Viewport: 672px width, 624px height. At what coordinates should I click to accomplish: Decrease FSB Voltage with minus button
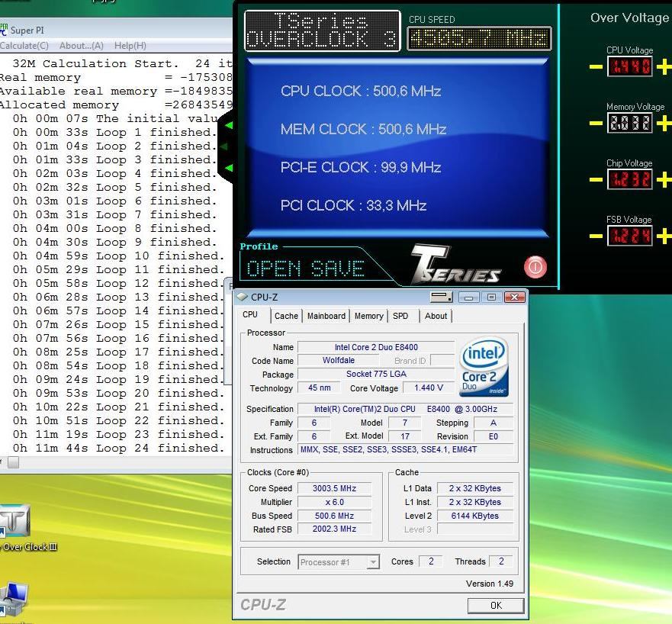596,236
